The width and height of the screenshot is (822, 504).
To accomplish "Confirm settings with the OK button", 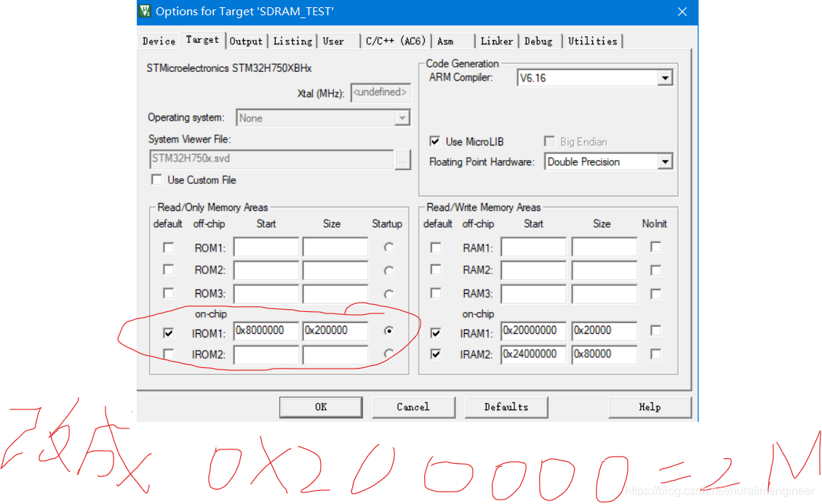I will point(321,407).
